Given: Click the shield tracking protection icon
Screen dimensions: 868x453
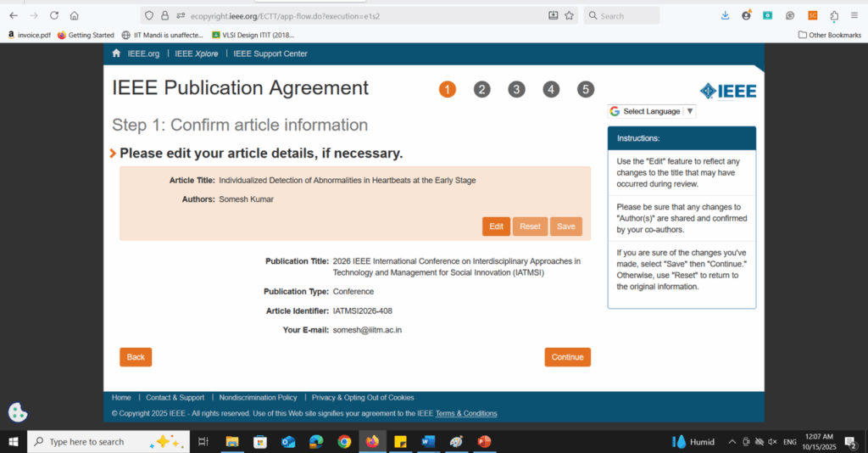Looking at the screenshot, I should 150,15.
